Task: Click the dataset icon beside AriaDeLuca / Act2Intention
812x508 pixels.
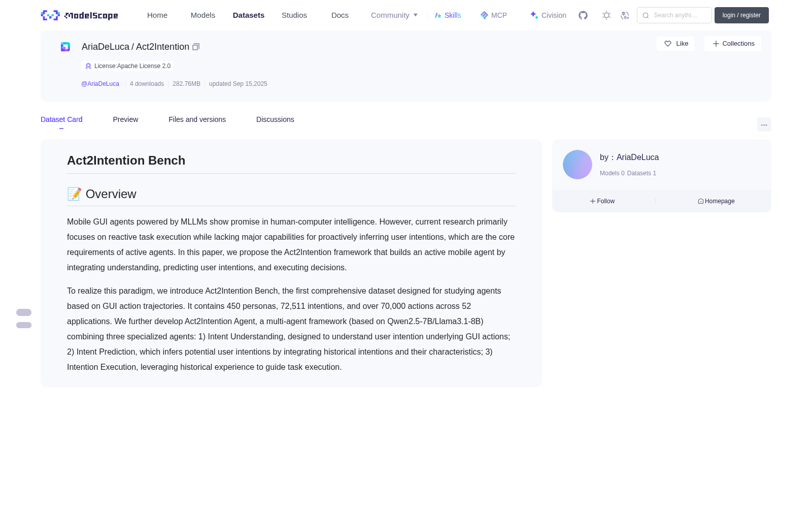Action: [x=65, y=47]
